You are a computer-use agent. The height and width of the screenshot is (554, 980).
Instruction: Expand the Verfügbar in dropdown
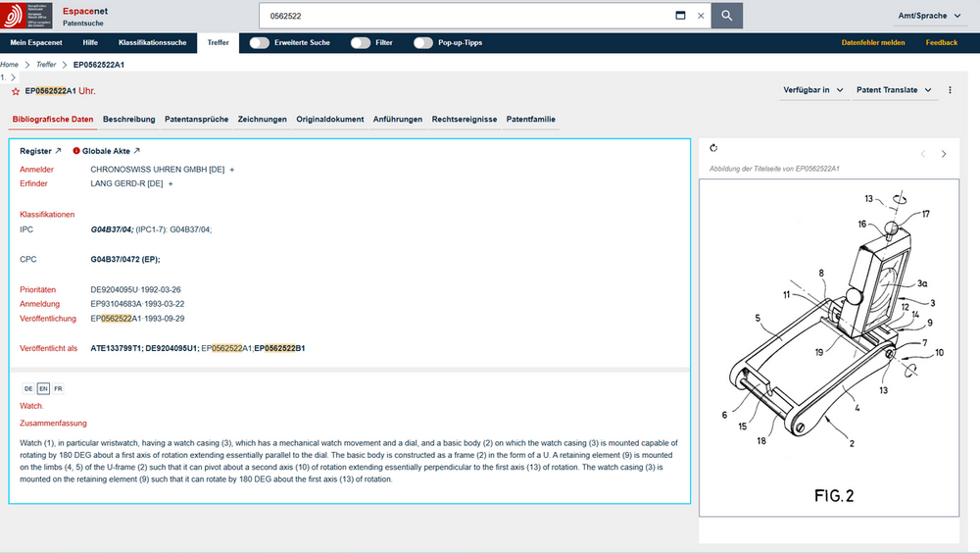coord(813,90)
